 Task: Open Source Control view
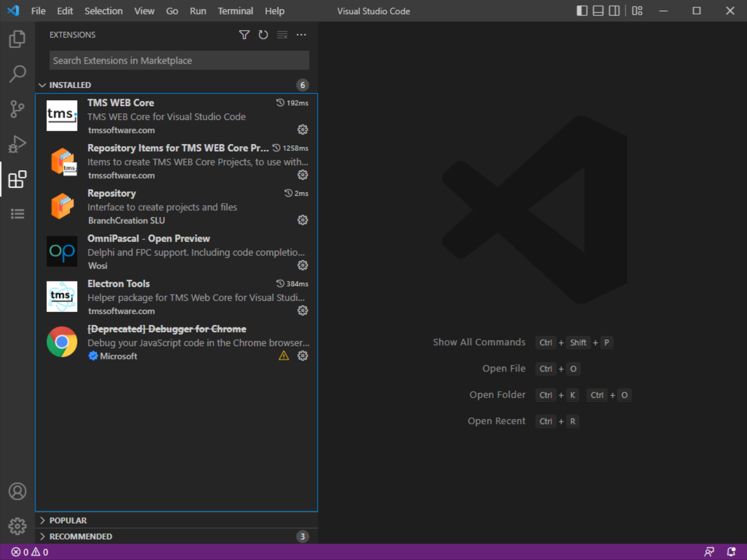click(17, 109)
